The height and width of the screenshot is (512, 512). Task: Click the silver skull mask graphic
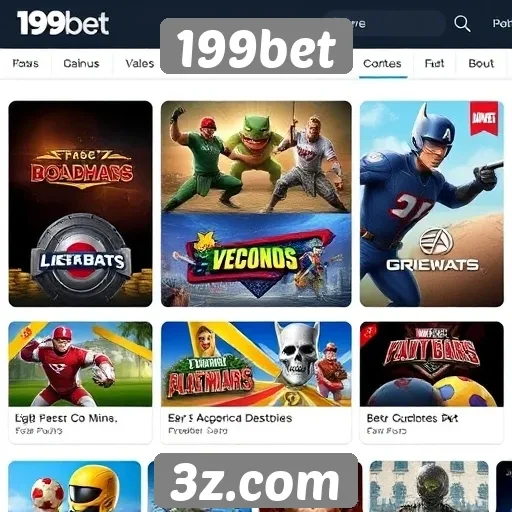pos(295,353)
